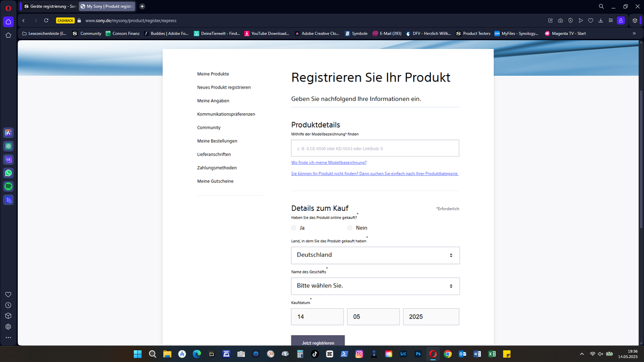Open the Opera profile icon
The height and width of the screenshot is (362, 644).
[x=621, y=20]
